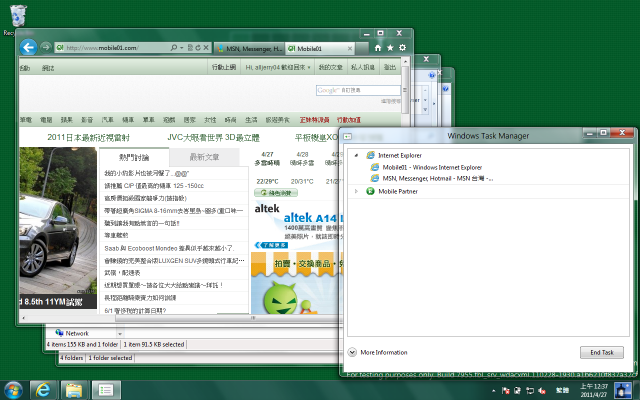Open the Windows Explorer taskbar folder icon
Image resolution: width=640 pixels, height=400 pixels.
[74, 390]
